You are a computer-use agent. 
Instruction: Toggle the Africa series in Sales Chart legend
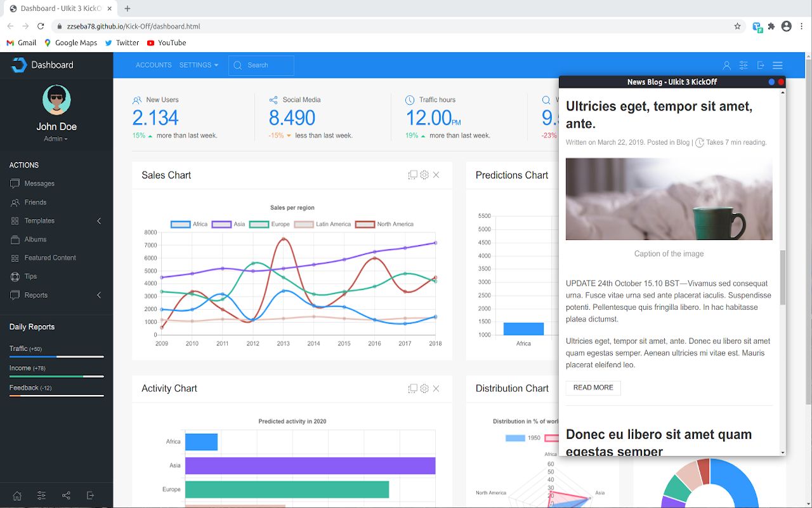[189, 224]
